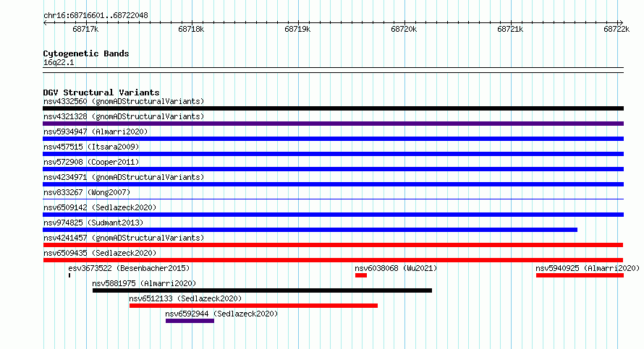Click the nsv4332560 gnomAD variant label
Viewport: 644px width, 349px height.
124,101
